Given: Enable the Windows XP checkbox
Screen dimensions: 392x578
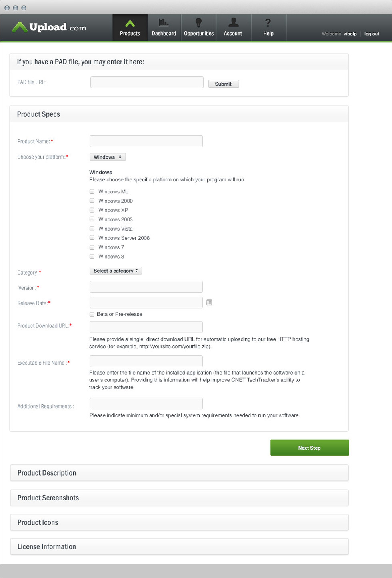Looking at the screenshot, I should pyautogui.click(x=92, y=210).
